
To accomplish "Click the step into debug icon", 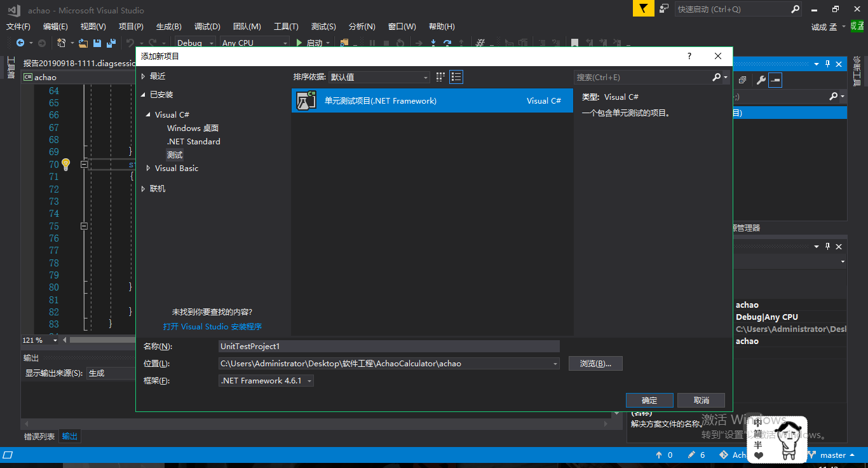I will click(x=433, y=43).
